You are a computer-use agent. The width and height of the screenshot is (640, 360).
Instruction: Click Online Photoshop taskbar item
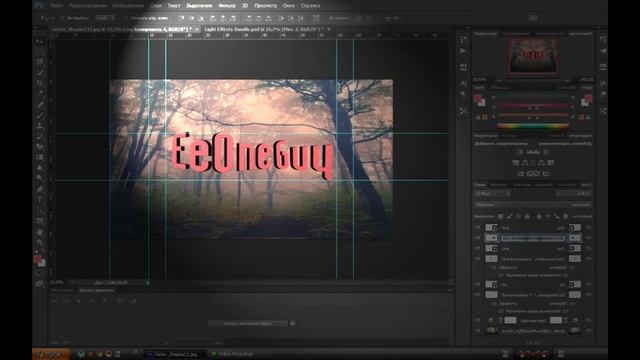pyautogui.click(x=232, y=354)
